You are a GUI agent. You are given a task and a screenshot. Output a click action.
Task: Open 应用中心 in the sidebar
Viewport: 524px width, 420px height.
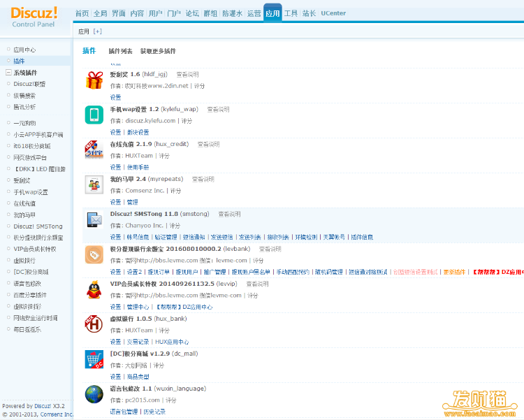(x=24, y=50)
